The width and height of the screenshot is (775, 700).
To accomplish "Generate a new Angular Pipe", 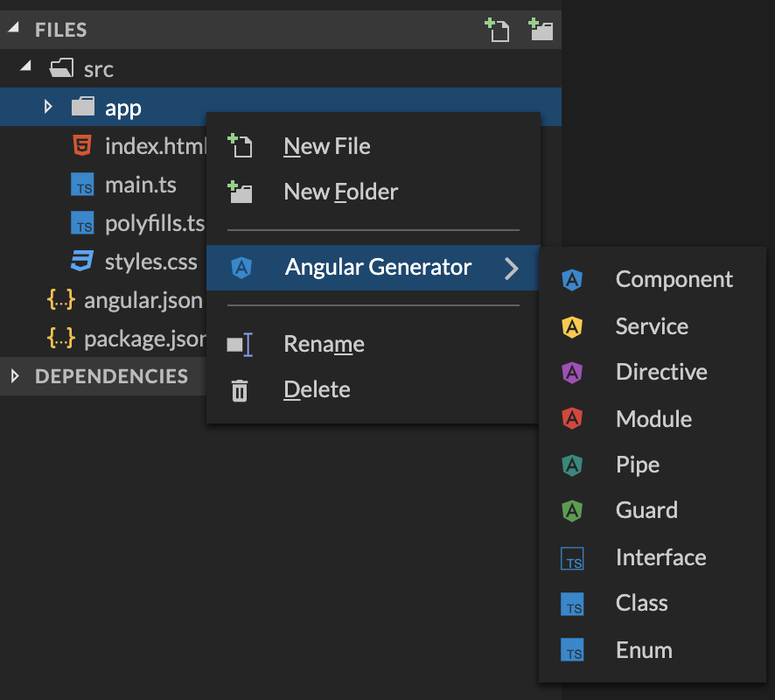I will [x=653, y=465].
